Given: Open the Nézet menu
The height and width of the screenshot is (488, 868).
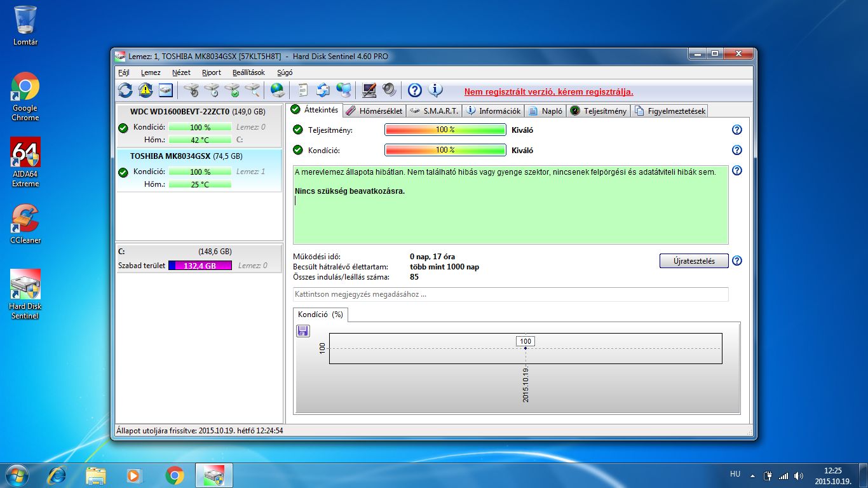Looking at the screenshot, I should point(181,72).
